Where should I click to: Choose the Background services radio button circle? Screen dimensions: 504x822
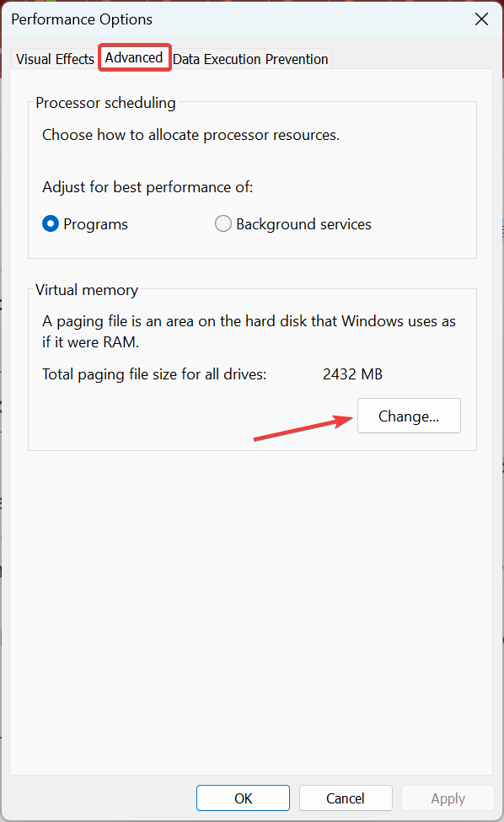pos(223,224)
